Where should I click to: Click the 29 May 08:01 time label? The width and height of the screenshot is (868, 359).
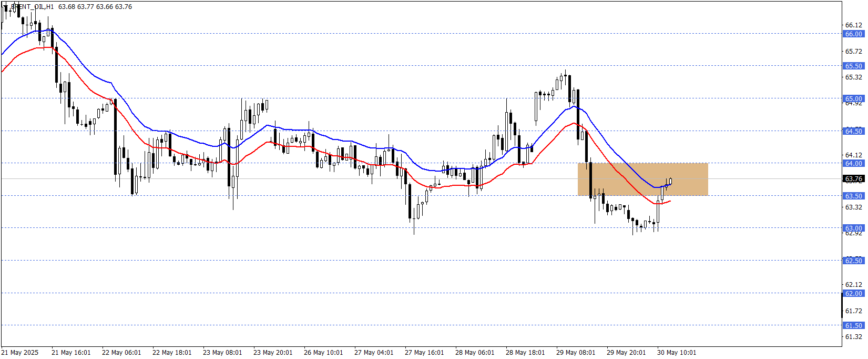576,353
